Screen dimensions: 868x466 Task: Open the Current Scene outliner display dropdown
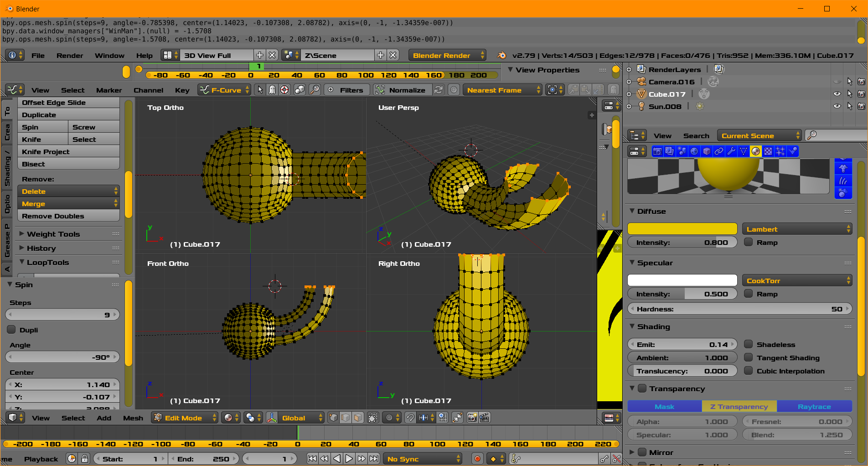[x=759, y=135]
